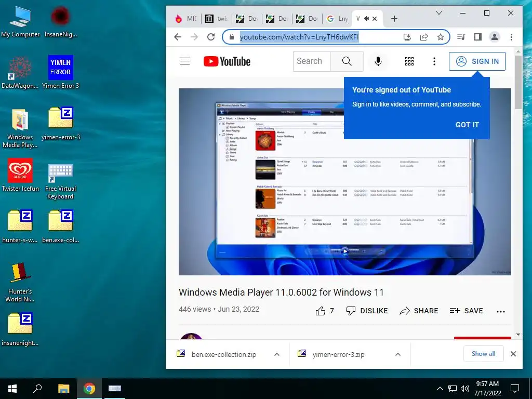Open the YouTube hamburger guide menu
The image size is (532, 399).
tap(185, 61)
